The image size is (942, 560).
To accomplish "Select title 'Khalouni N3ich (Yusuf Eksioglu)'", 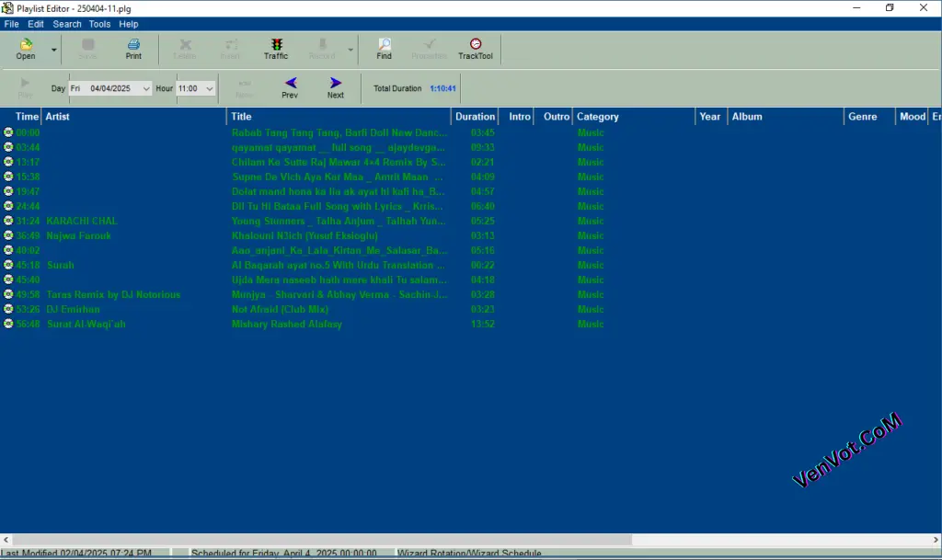I will pos(304,235).
